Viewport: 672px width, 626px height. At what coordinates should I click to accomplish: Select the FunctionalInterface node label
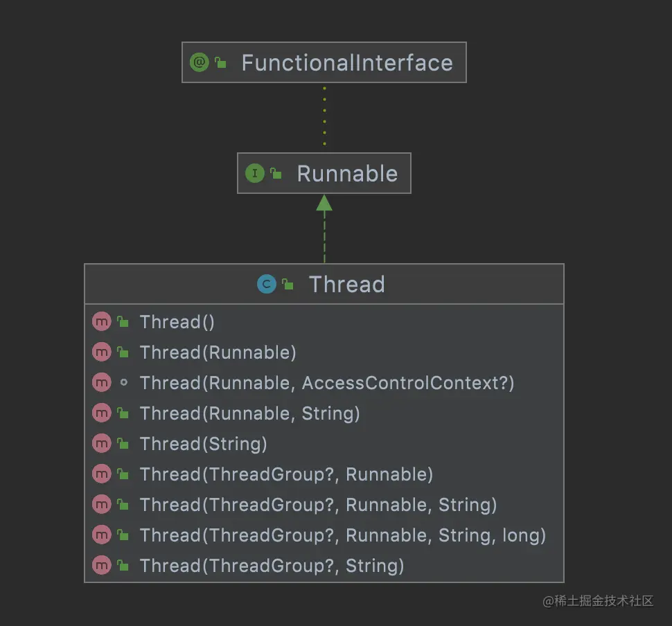(346, 63)
